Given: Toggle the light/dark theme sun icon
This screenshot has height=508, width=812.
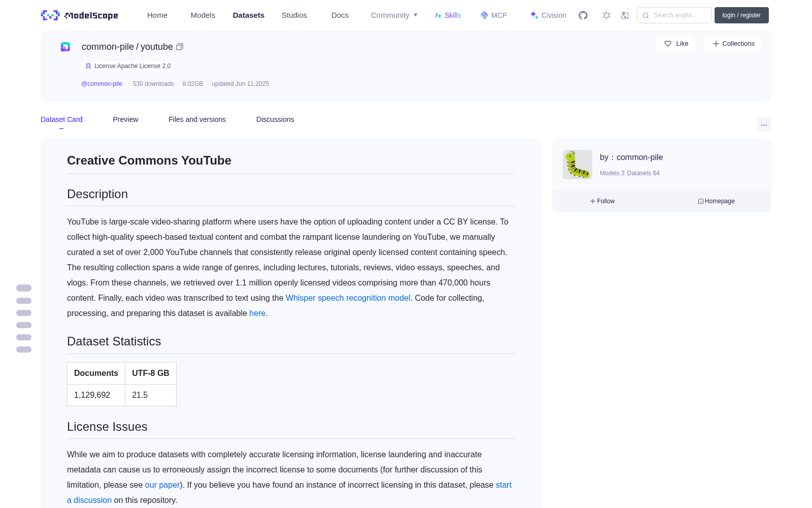Looking at the screenshot, I should click(x=606, y=15).
